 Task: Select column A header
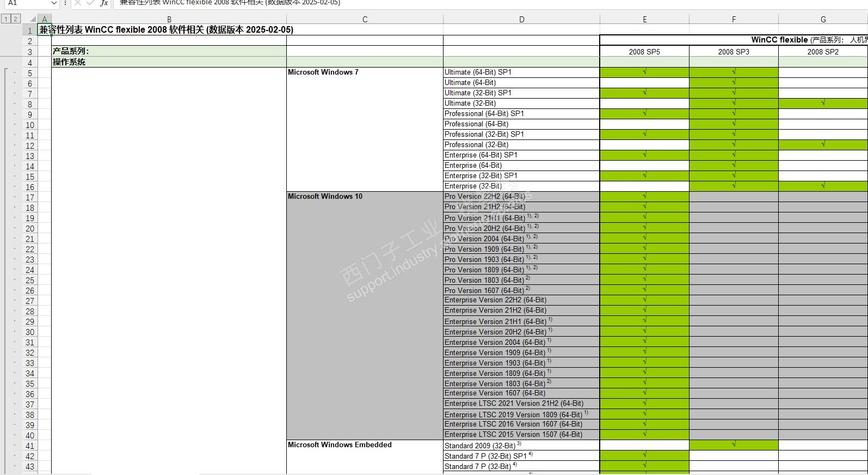point(45,20)
